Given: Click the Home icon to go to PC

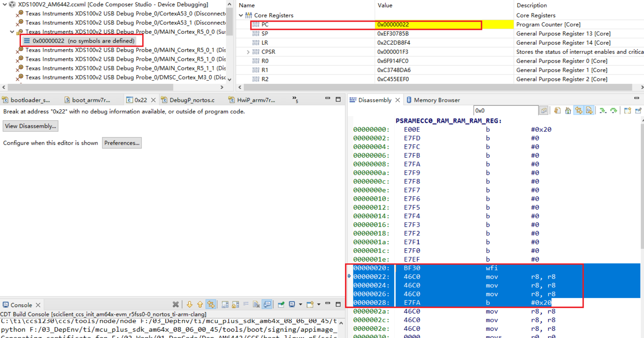Looking at the screenshot, I should click(568, 110).
